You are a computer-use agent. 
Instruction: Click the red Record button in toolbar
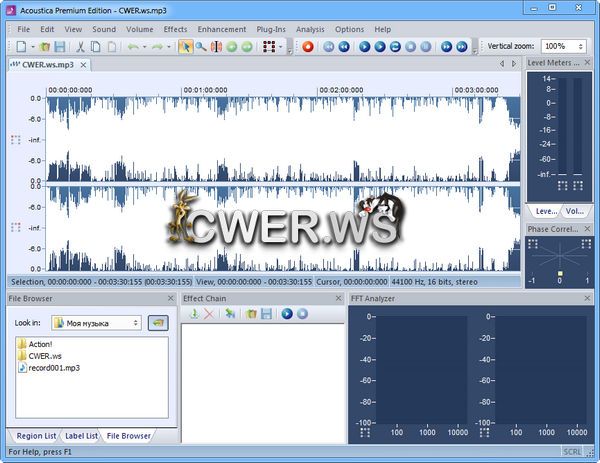(308, 46)
